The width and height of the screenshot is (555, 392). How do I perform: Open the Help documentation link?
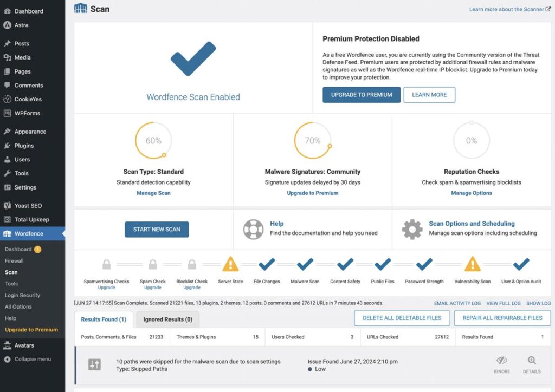[277, 224]
